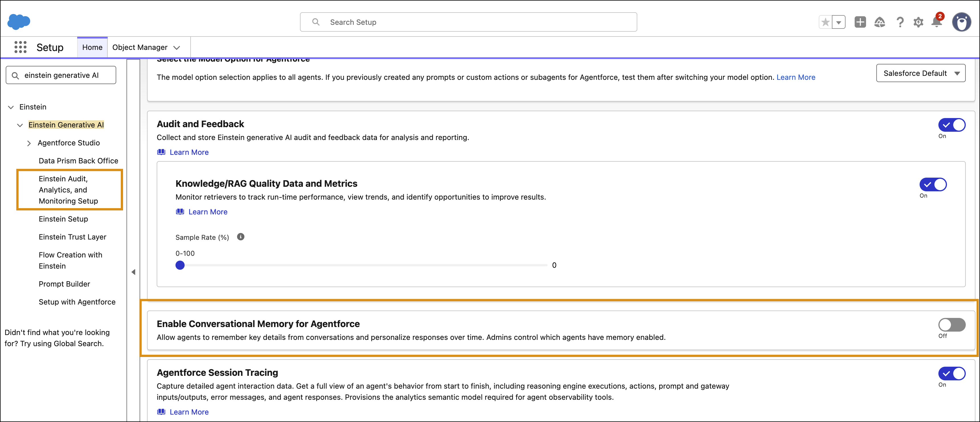Open the global actions plus icon

(x=860, y=22)
